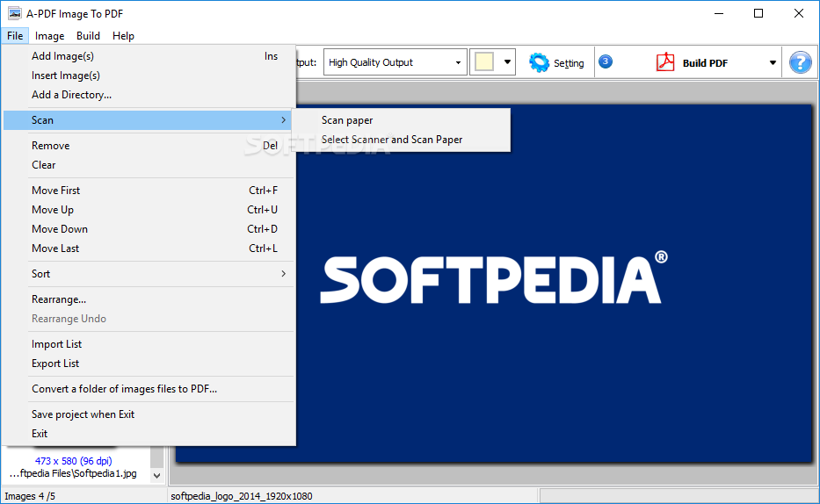Choose Insert Image(s) menu entry
The height and width of the screenshot is (504, 820).
click(x=149, y=76)
